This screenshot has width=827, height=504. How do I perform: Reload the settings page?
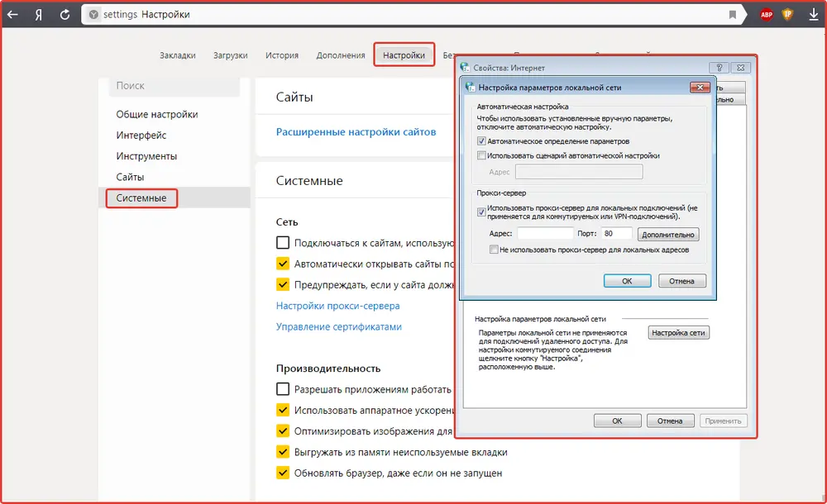coord(65,15)
